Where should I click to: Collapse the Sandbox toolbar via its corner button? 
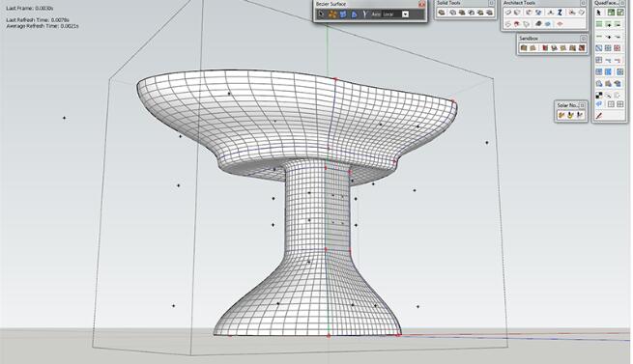coord(583,39)
